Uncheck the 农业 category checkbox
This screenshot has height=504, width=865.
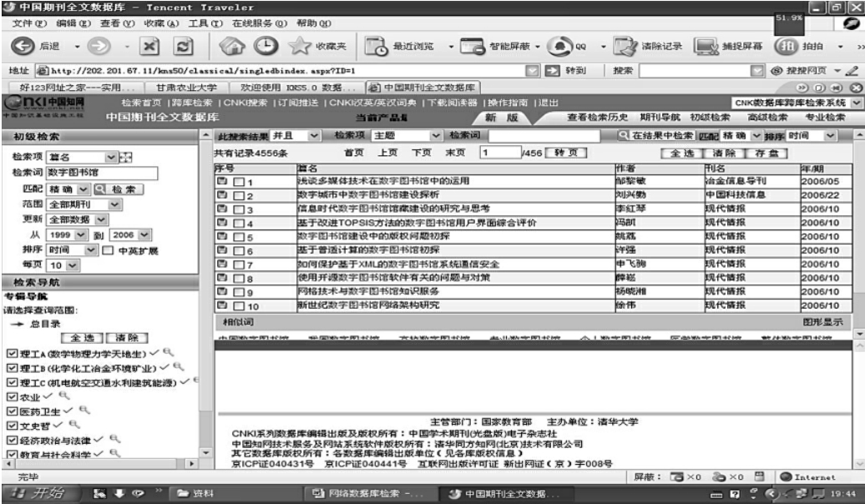(x=12, y=396)
